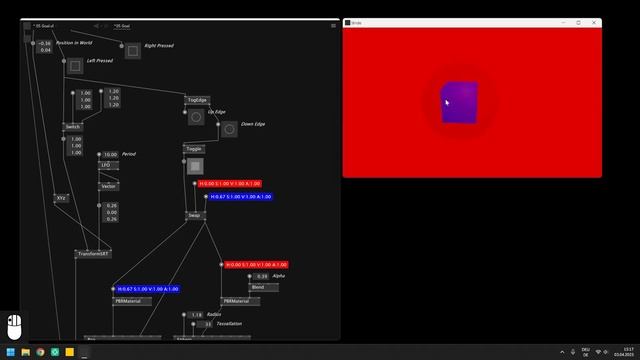Viewport: 640px width, 360px height.
Task: Open the taskbar clock and date
Action: point(624,352)
